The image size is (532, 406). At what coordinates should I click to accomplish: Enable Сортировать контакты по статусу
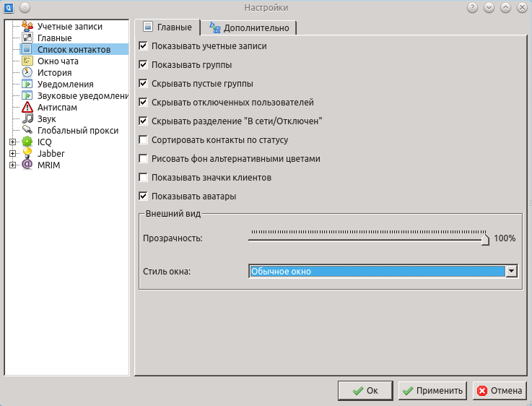[143, 140]
